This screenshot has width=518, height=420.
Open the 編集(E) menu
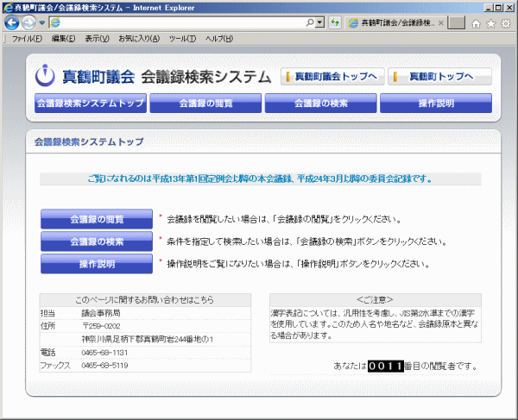(63, 39)
